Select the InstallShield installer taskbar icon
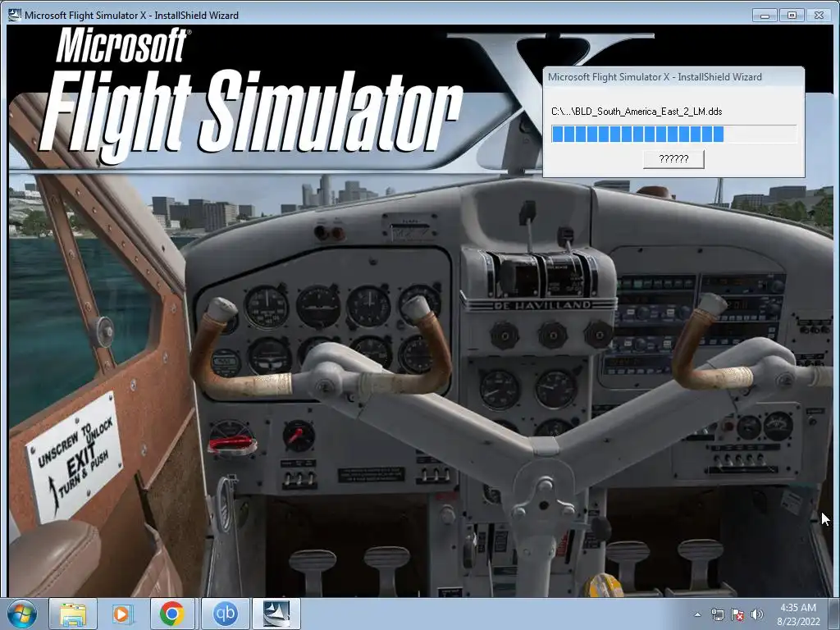Image resolution: width=840 pixels, height=630 pixels. point(276,614)
